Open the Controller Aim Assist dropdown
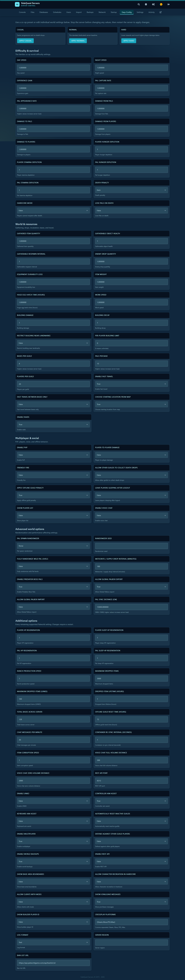Image resolution: width=185 pixels, height=980 pixels. (131, 801)
